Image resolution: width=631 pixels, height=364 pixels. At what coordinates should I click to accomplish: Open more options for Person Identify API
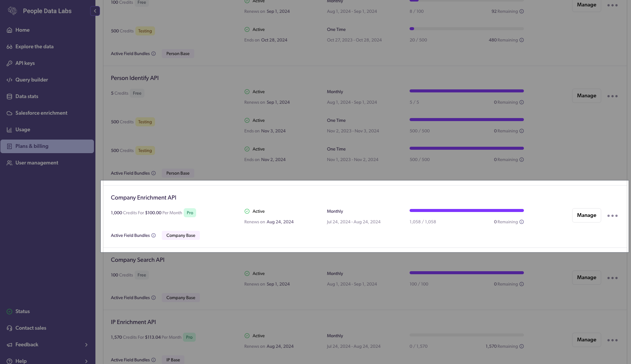coord(613,96)
